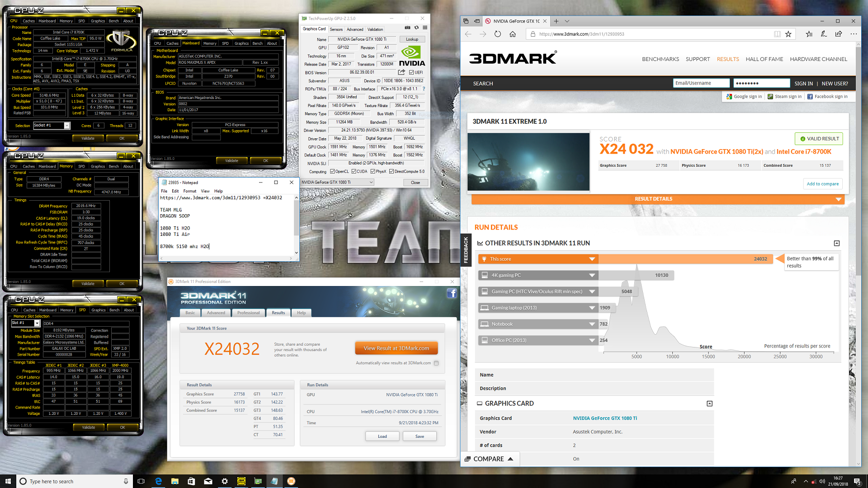
Task: Open Microsoft Edge from the taskbar
Action: click(158, 481)
